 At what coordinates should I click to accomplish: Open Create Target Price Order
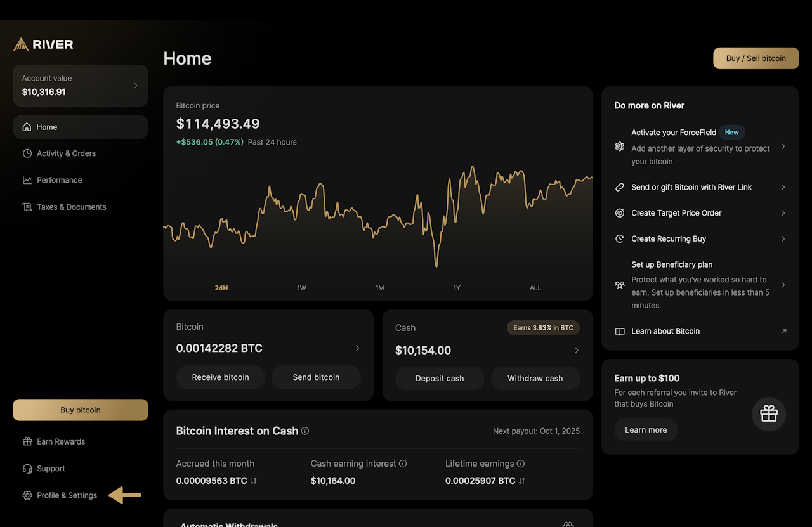[x=700, y=213]
